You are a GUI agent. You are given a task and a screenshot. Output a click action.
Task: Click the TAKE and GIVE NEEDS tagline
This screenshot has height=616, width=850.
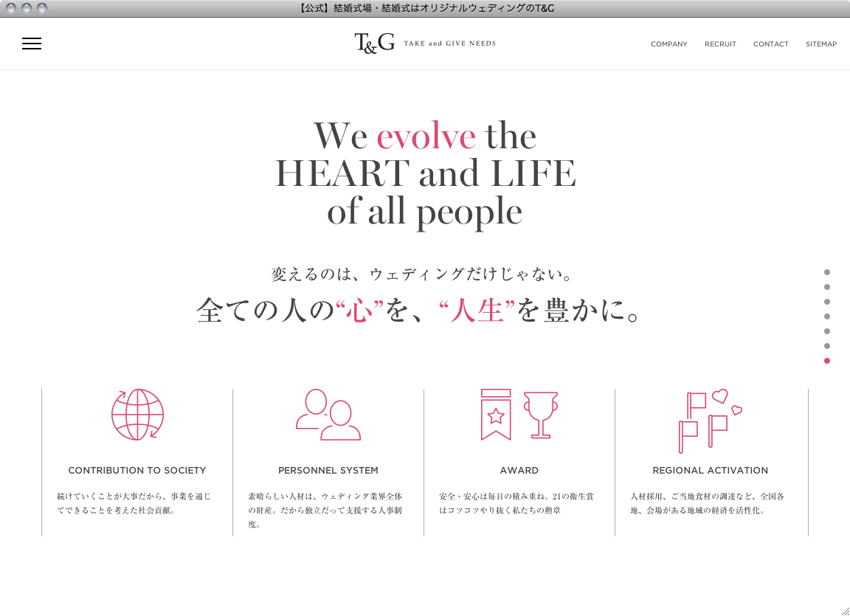449,44
